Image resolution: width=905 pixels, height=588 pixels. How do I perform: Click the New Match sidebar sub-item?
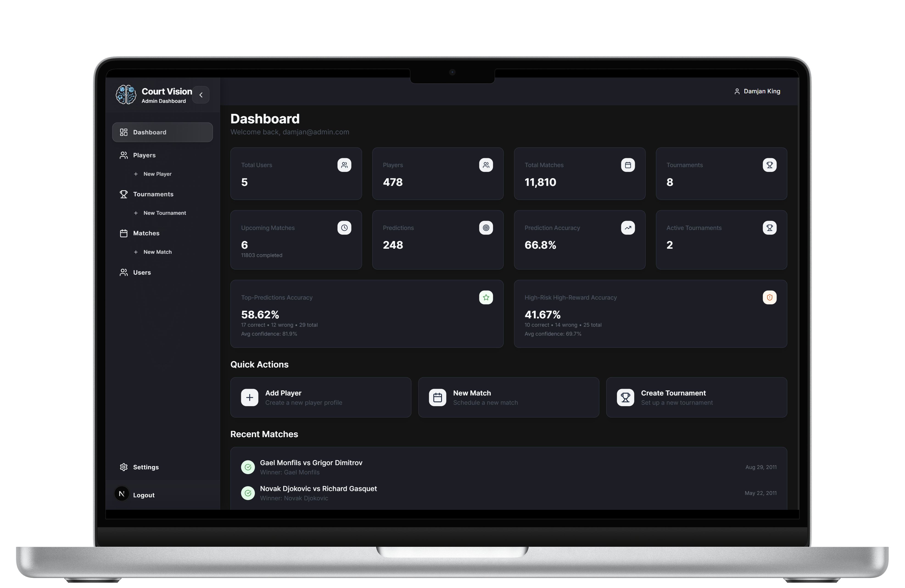[157, 252]
